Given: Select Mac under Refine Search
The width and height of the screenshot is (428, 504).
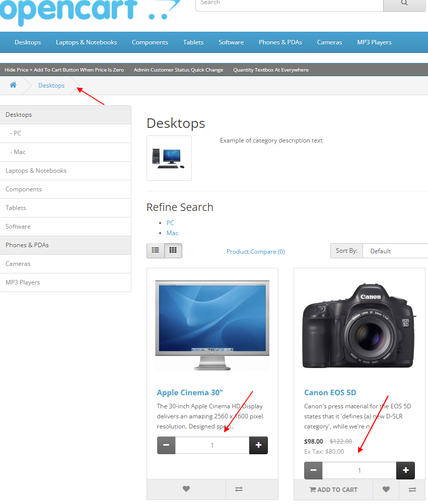Looking at the screenshot, I should click(x=172, y=233).
